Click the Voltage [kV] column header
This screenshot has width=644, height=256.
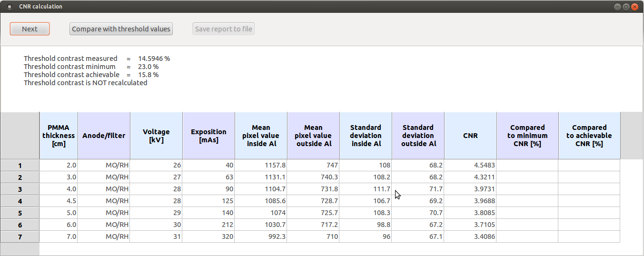156,136
